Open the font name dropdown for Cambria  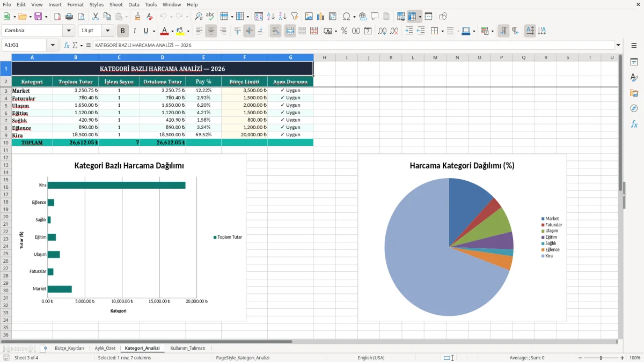(x=68, y=31)
